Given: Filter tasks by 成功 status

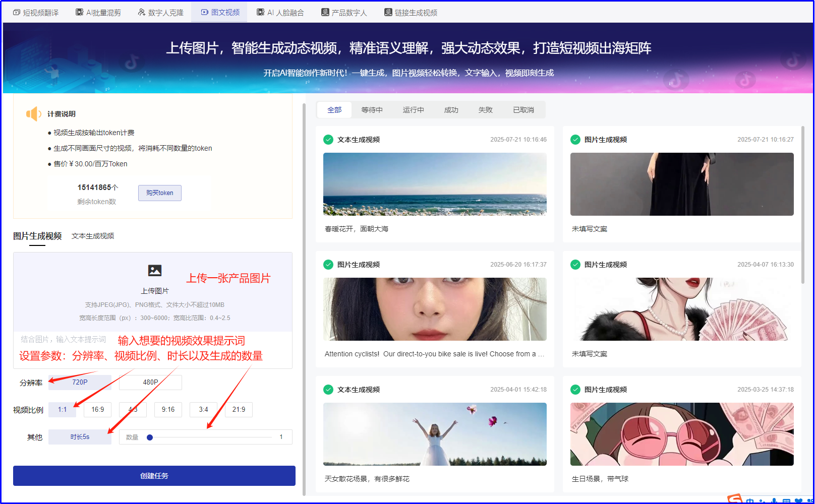Looking at the screenshot, I should [450, 109].
